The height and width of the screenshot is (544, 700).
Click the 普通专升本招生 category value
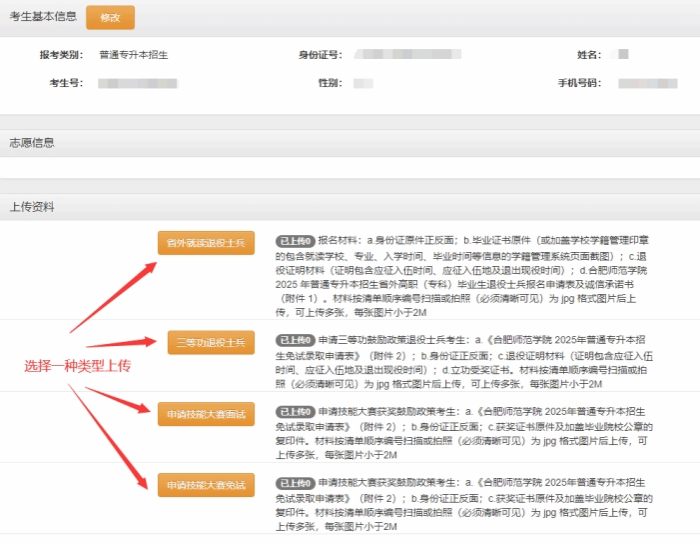[x=133, y=54]
